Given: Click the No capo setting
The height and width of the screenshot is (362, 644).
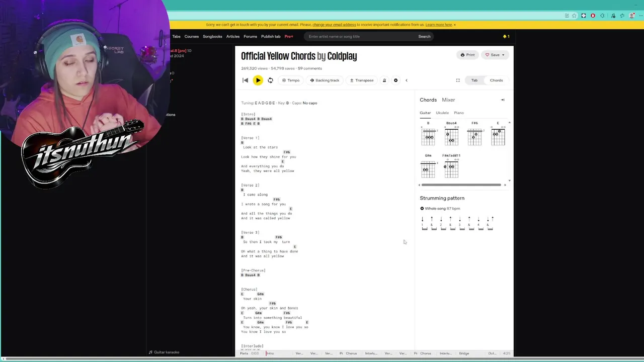Looking at the screenshot, I should pos(310,103).
